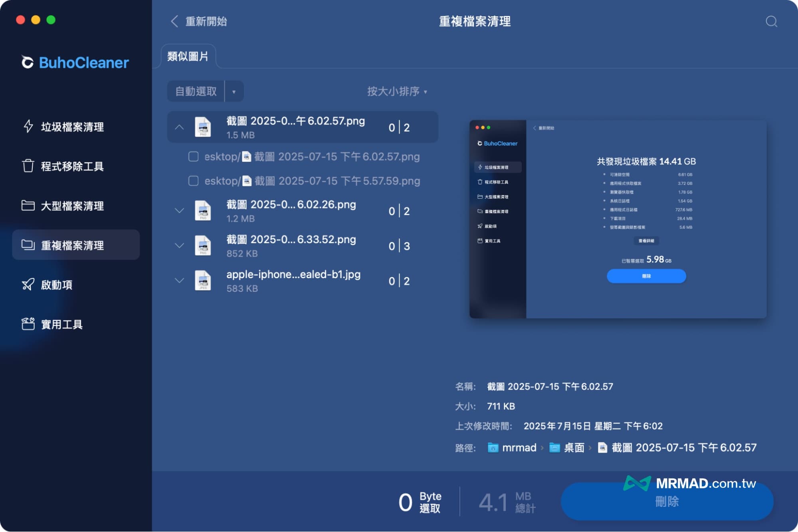Click the search magnifier icon
Viewport: 798px width, 532px height.
pyautogui.click(x=771, y=21)
